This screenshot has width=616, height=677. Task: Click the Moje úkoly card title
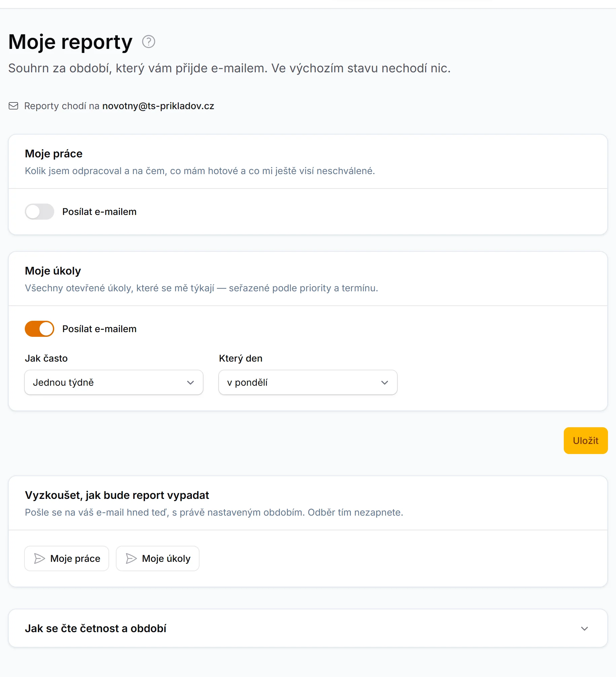pos(53,271)
